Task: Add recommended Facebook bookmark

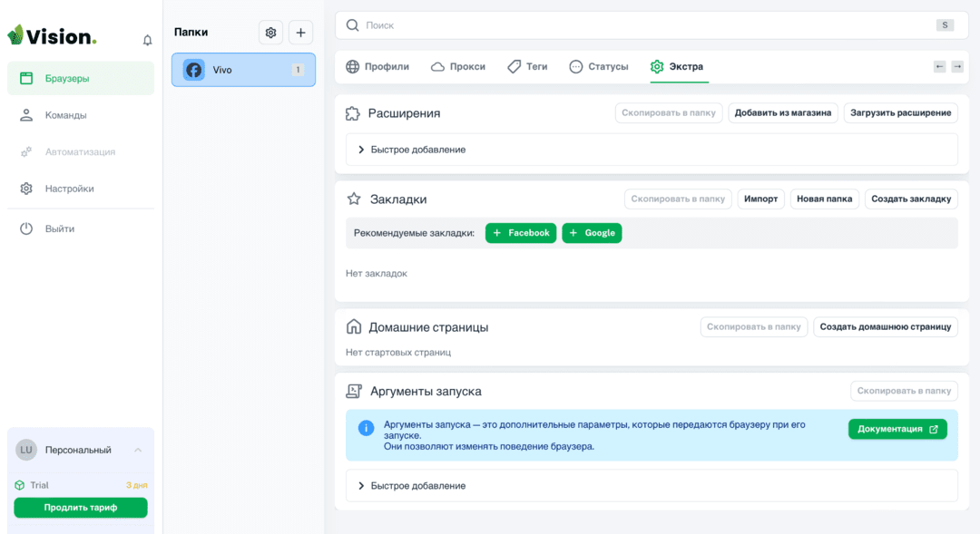Action: (521, 233)
